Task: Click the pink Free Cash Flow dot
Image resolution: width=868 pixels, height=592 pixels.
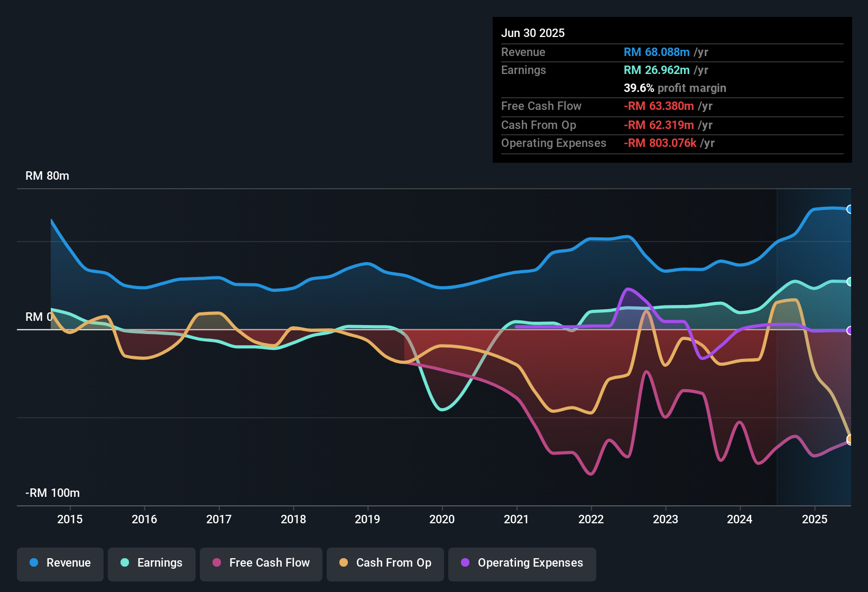Action: 217,563
